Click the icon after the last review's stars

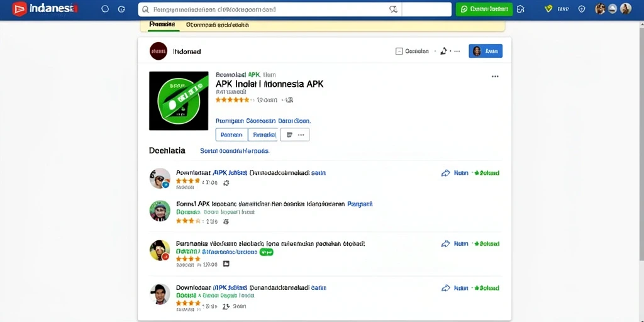(226, 306)
